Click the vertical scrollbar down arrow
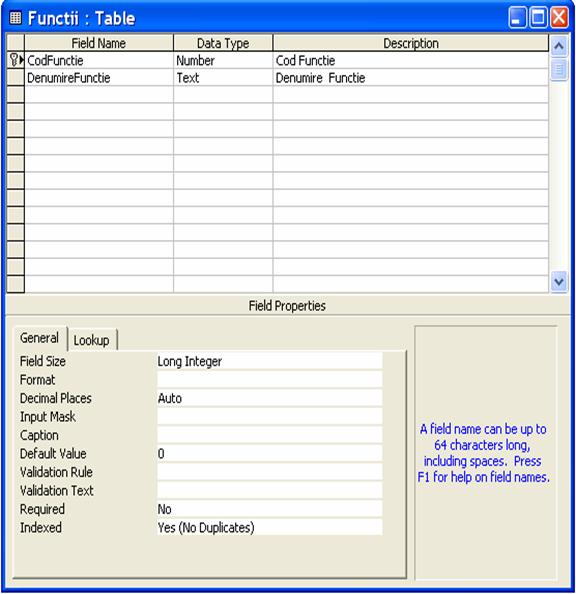 click(559, 282)
